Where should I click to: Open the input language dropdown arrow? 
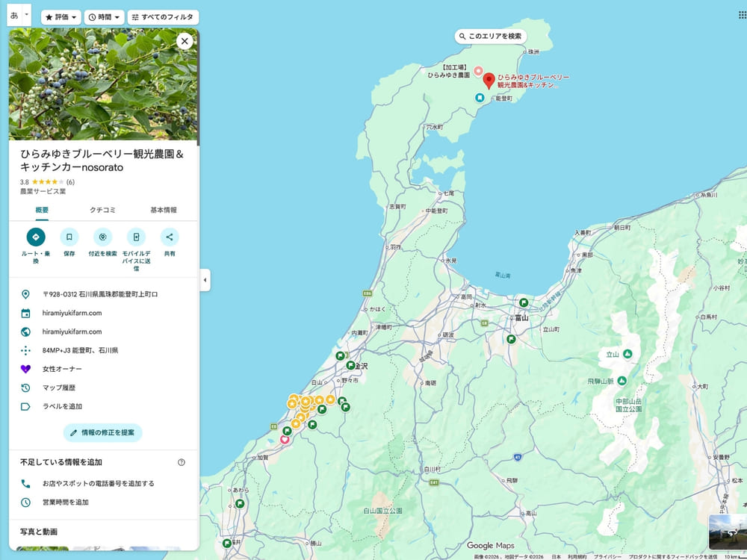[27, 15]
